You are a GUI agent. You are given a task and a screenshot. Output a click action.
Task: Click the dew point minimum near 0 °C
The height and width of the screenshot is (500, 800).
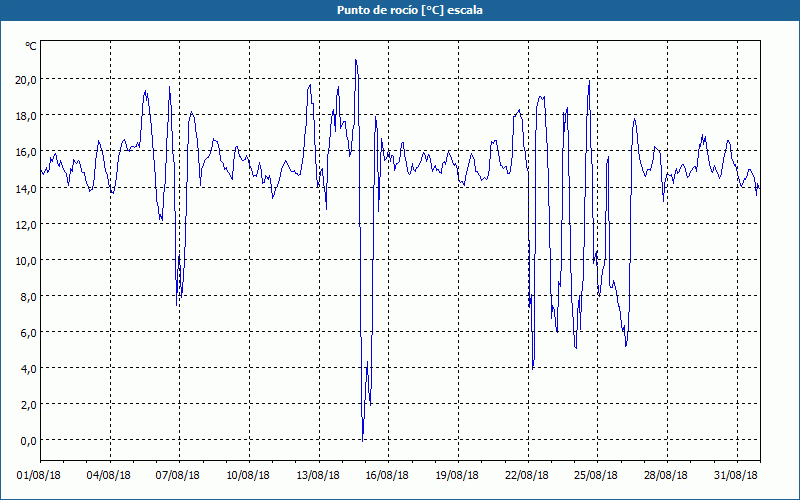point(362,440)
